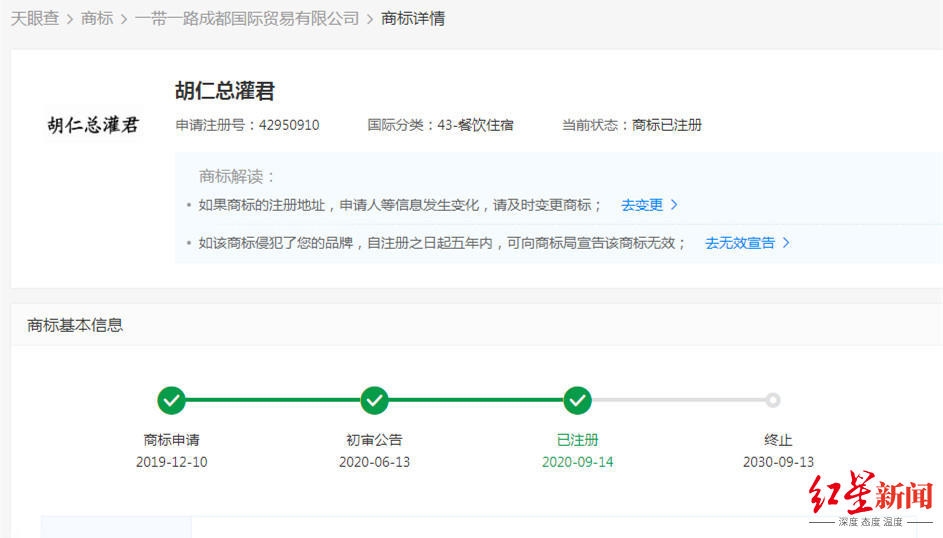Click the 终止 gray circle marker

[x=773, y=400]
